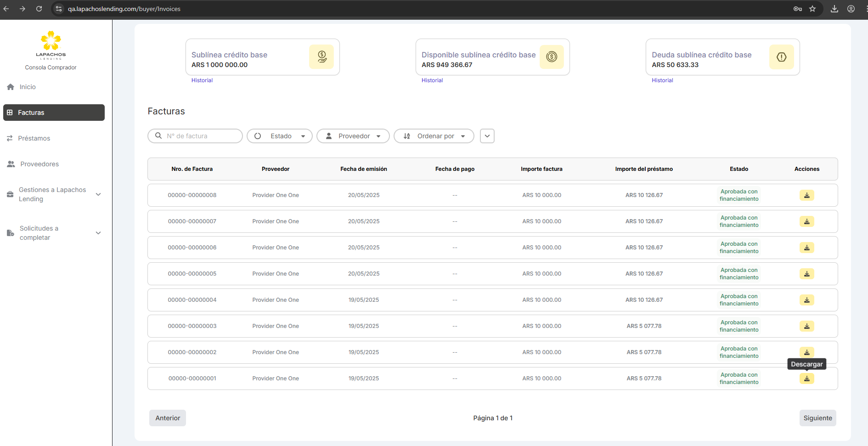This screenshot has height=446, width=868.
Task: Open the Estado filter dropdown
Action: point(280,136)
